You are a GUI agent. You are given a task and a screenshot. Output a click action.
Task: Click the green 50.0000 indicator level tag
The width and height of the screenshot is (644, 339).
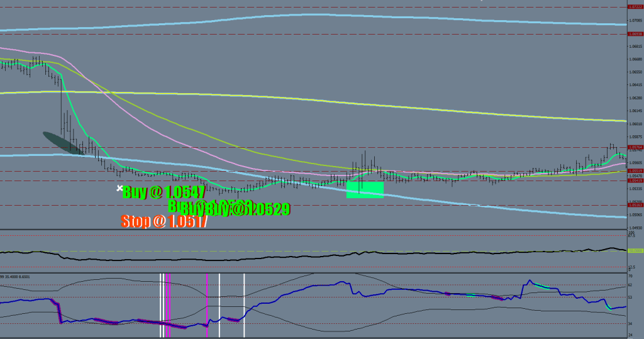(x=635, y=251)
